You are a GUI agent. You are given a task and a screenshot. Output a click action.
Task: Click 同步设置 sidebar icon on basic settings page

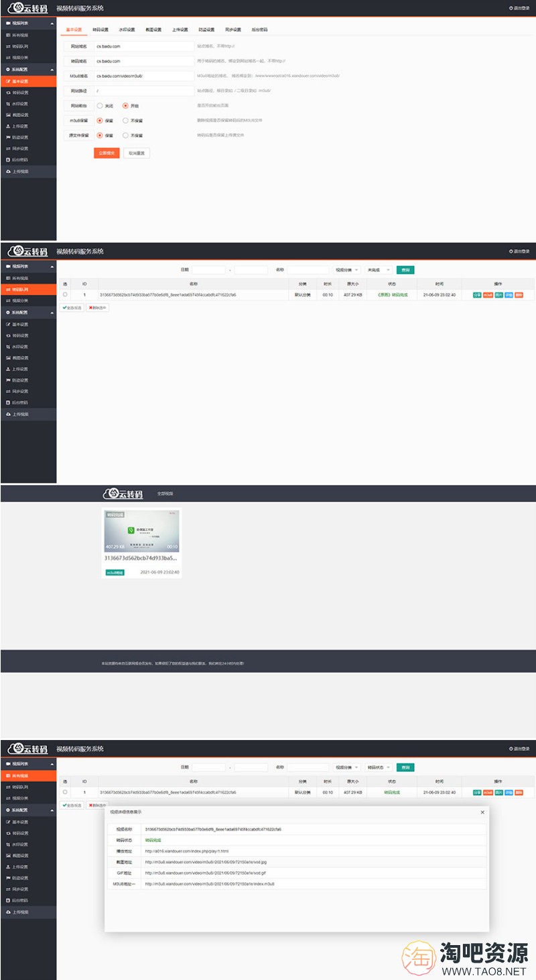(x=8, y=149)
